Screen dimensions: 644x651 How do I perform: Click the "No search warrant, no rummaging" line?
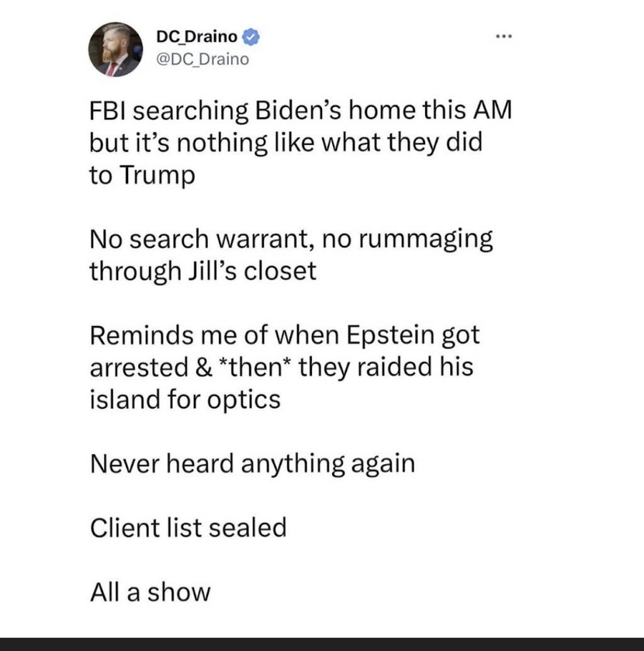292,240
